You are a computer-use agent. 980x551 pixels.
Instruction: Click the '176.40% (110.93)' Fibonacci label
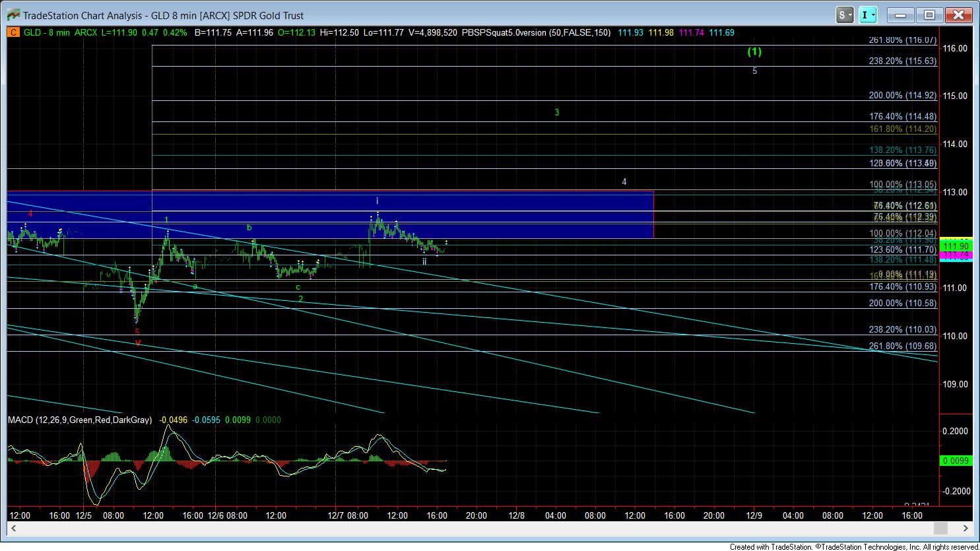click(903, 287)
